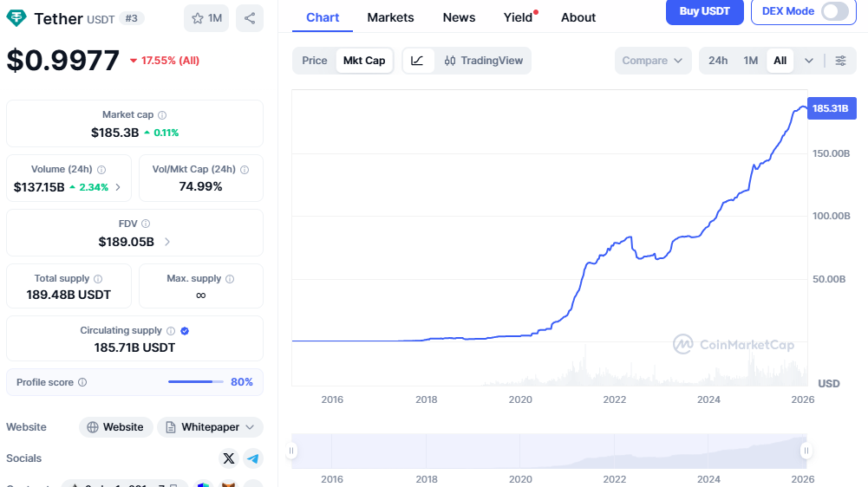Click the $185.3B market cap value

click(x=115, y=133)
